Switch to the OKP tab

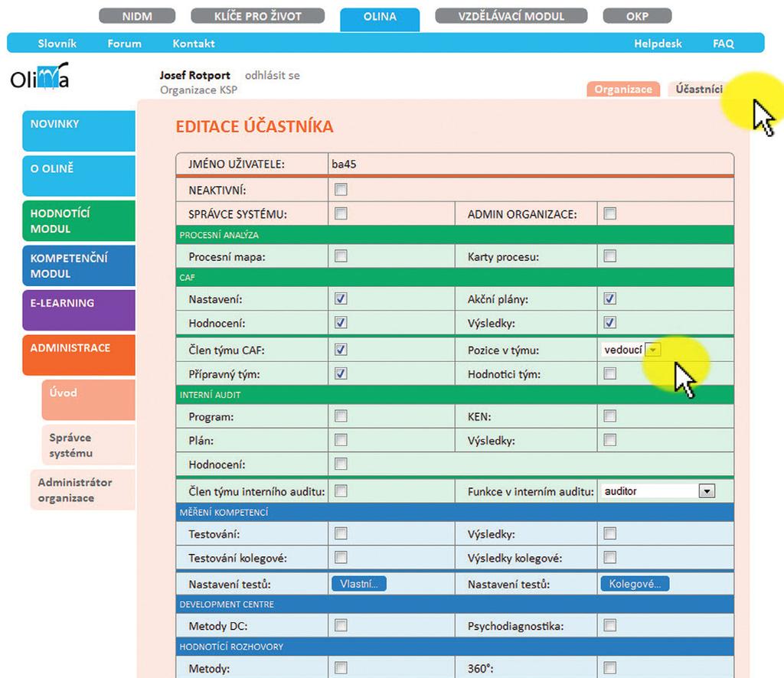(637, 16)
